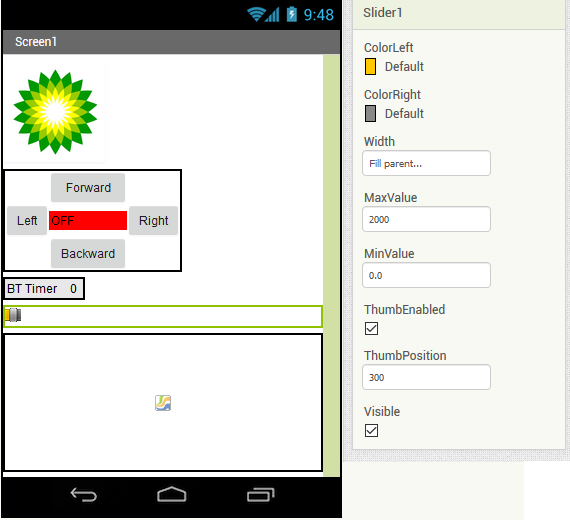Click the Android home navigation icon
Image resolution: width=570 pixels, height=520 pixels.
tap(172, 494)
